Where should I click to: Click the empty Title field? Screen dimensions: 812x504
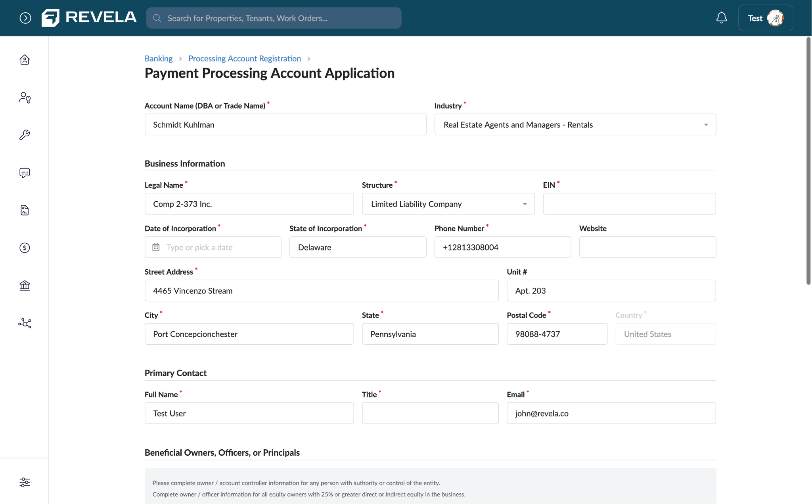pyautogui.click(x=430, y=413)
